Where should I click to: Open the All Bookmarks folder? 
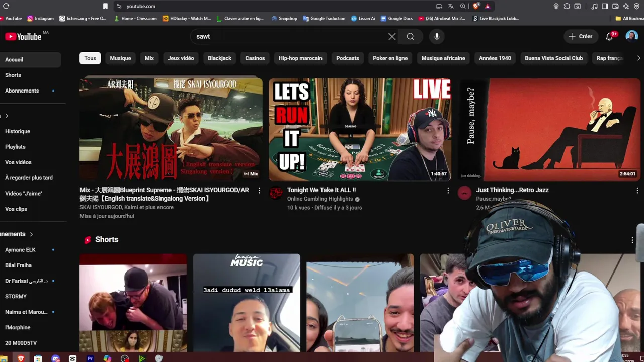(x=629, y=18)
